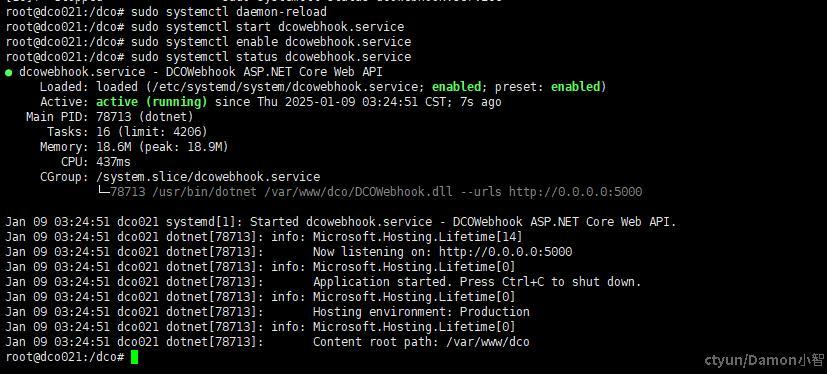Click the 'Content root path: /var/www/dco' text
827x374 pixels.
click(421, 342)
